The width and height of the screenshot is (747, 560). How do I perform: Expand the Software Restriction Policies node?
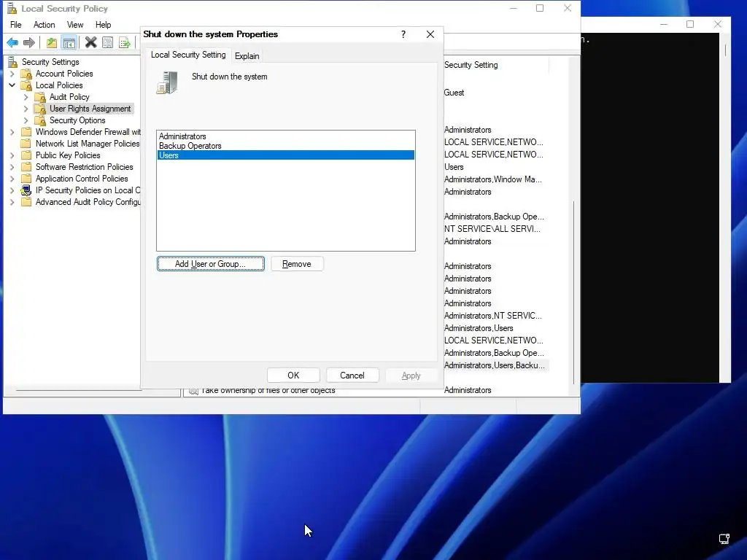tap(12, 167)
